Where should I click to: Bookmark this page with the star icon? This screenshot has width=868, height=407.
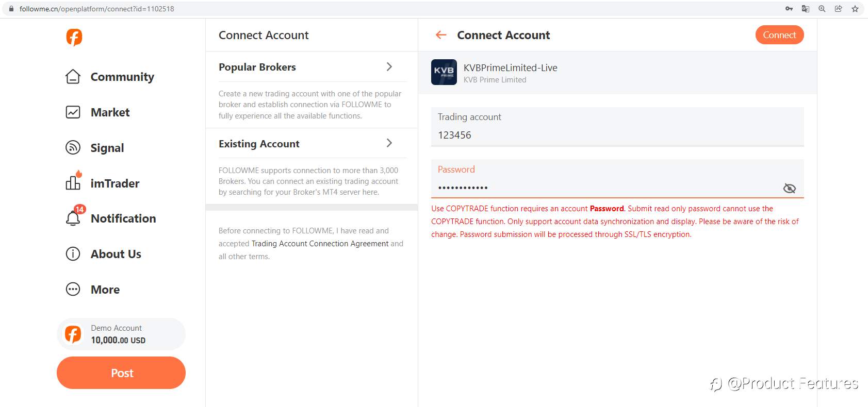pos(855,9)
